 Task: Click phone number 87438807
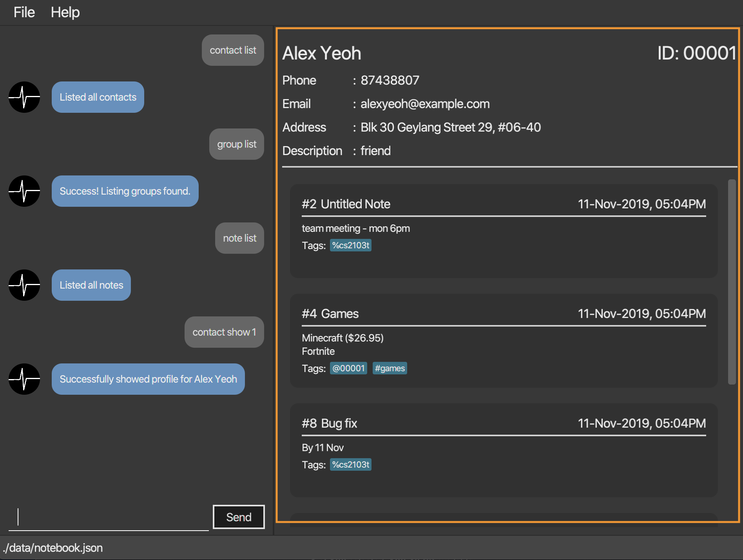tap(390, 80)
